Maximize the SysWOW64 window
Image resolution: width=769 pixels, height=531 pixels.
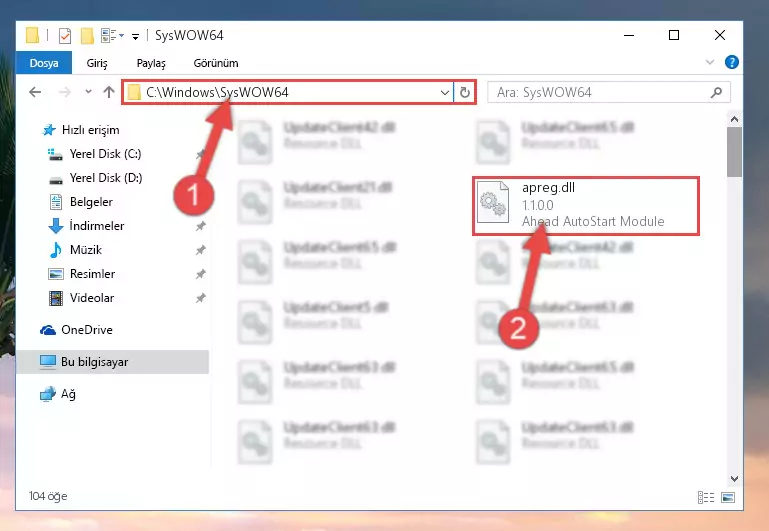(674, 35)
